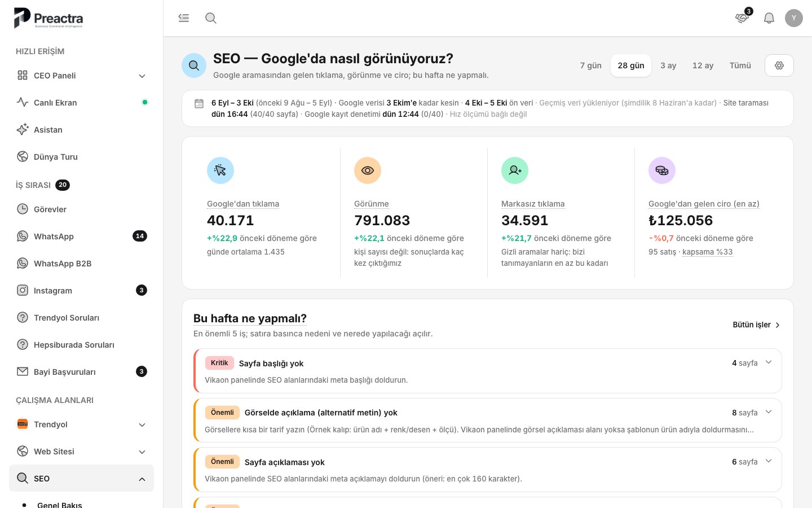Click the Bu hafta ne yapmalı? heading
Screen dimensions: 812x508
(250, 318)
